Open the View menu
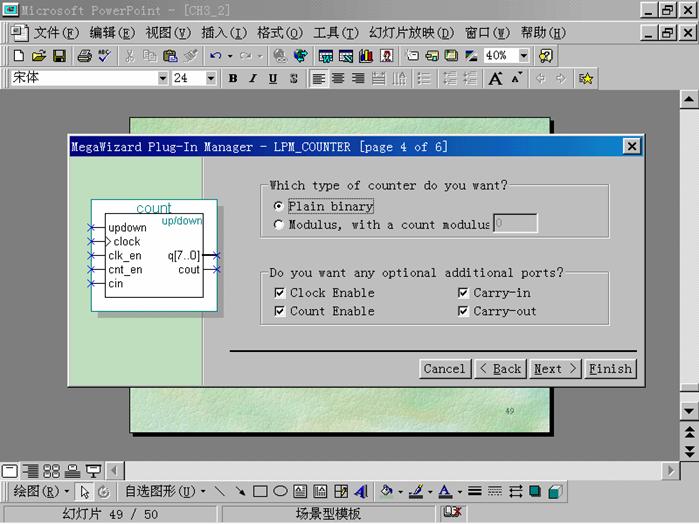 [168, 33]
